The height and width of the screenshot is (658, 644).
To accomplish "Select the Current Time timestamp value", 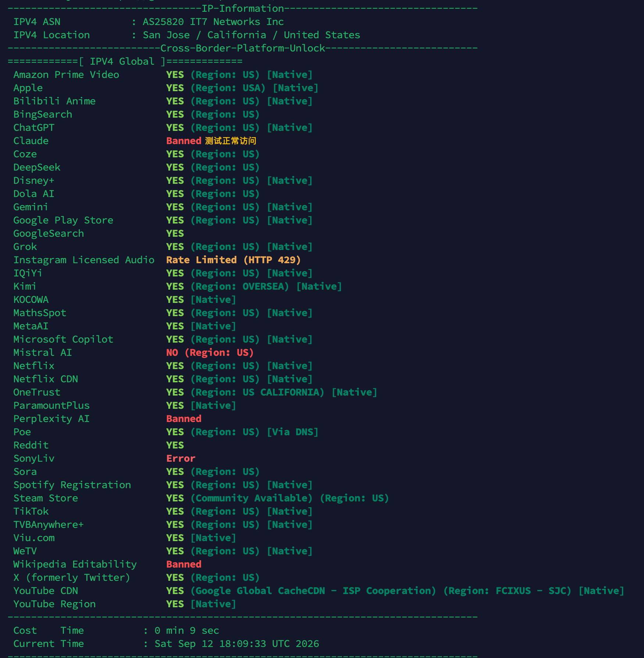I will [x=237, y=644].
